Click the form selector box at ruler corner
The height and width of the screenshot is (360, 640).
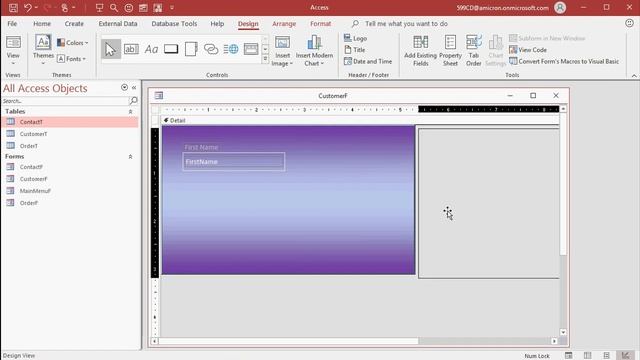(x=155, y=109)
